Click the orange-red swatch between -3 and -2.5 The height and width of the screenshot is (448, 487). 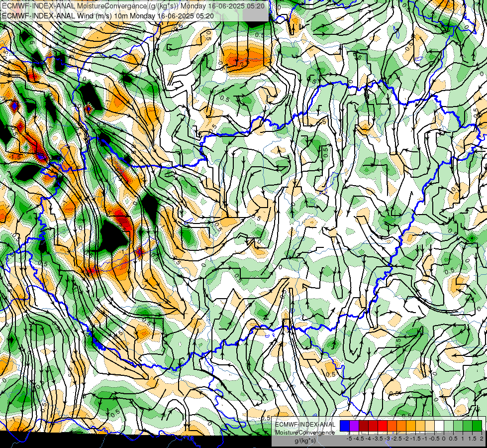tap(392, 426)
